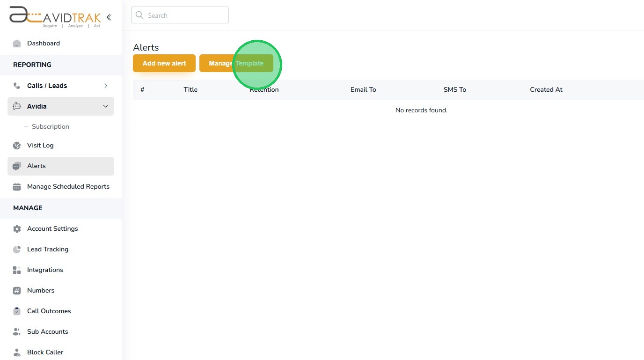Click the Alerts page heading
This screenshot has width=644, height=360.
coord(146,47)
